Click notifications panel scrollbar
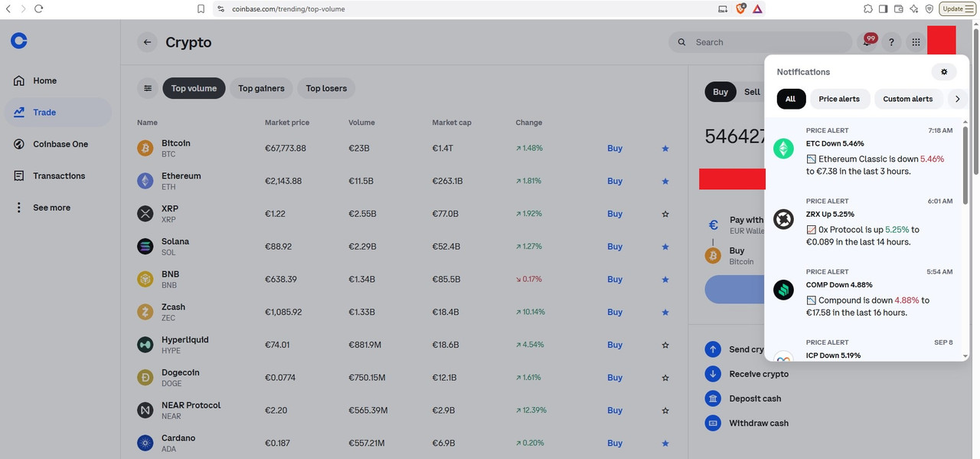 click(965, 165)
